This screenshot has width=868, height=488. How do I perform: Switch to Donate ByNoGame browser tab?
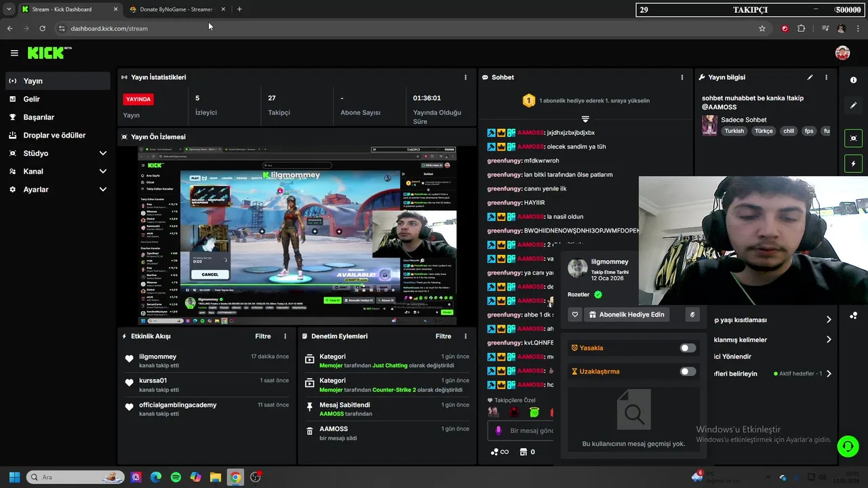point(176,9)
